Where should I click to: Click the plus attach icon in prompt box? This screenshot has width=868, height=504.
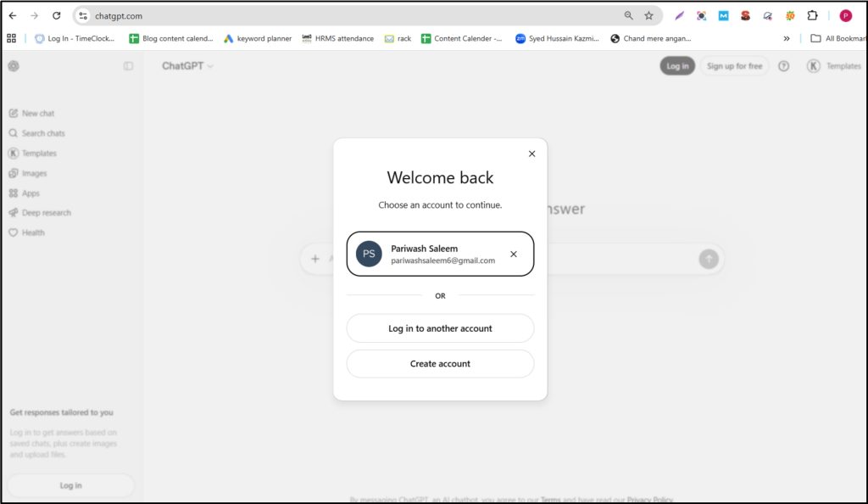(x=315, y=259)
